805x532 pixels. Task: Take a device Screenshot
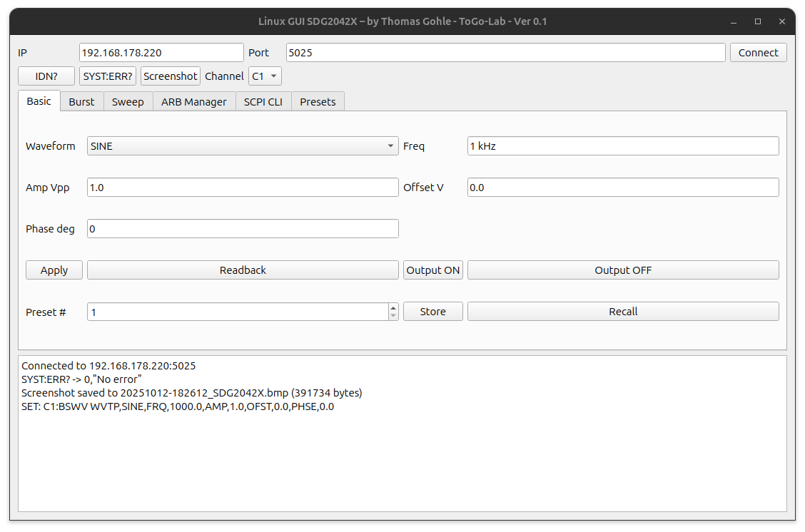[x=170, y=76]
